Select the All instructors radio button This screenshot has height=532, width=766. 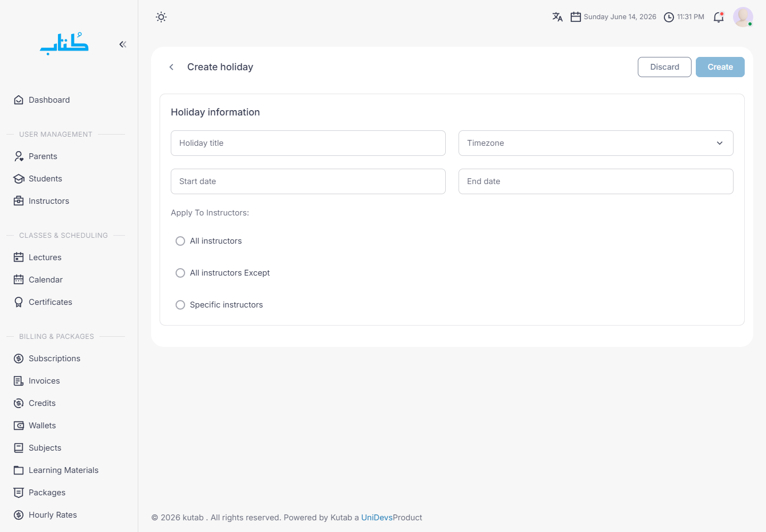pos(180,241)
